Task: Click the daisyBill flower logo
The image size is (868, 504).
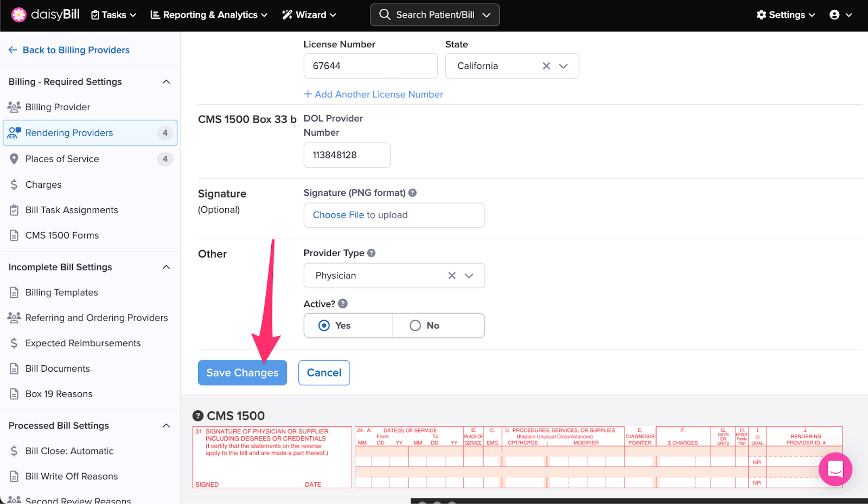Action: tap(19, 15)
